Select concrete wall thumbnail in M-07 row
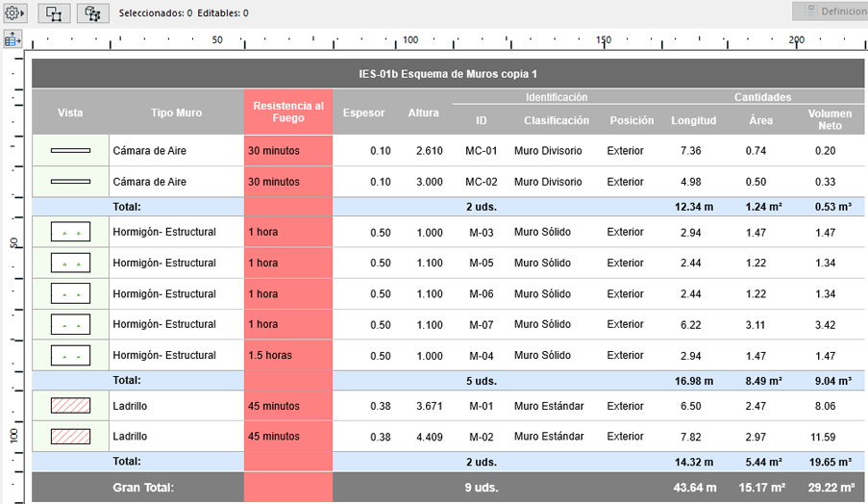 (x=70, y=324)
